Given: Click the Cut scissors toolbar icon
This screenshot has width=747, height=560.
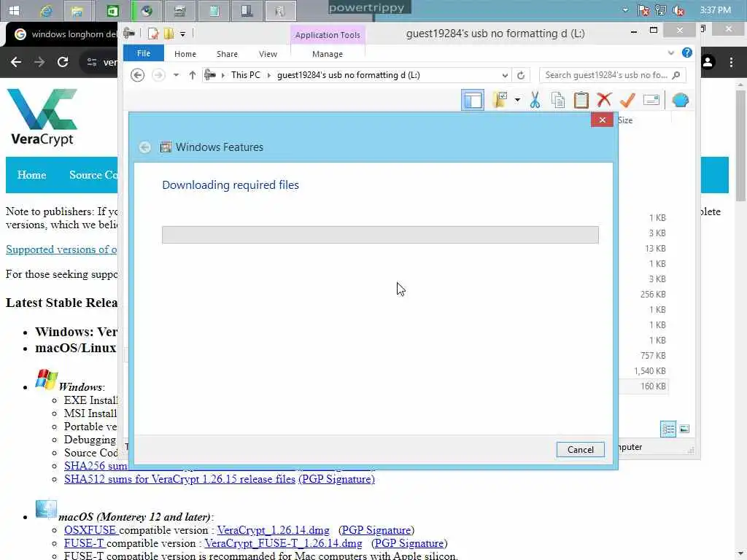Looking at the screenshot, I should [535, 101].
